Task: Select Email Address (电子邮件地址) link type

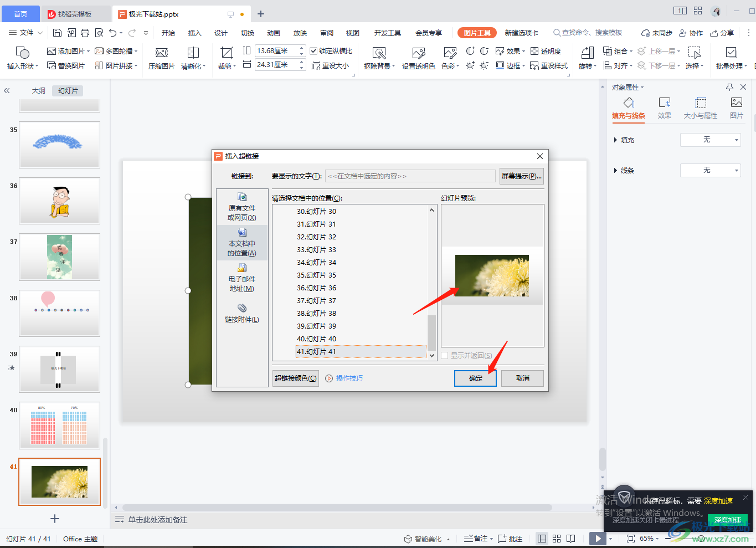Action: pyautogui.click(x=242, y=278)
